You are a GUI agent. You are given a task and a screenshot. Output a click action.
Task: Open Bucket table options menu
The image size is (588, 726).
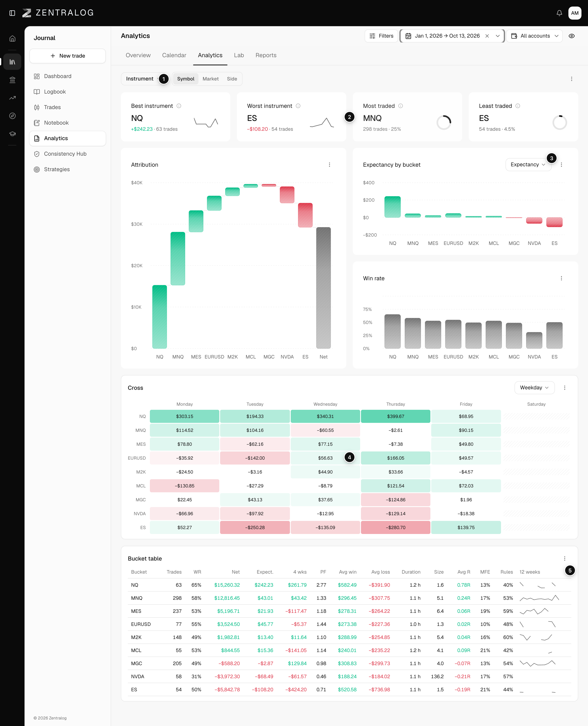pos(564,558)
